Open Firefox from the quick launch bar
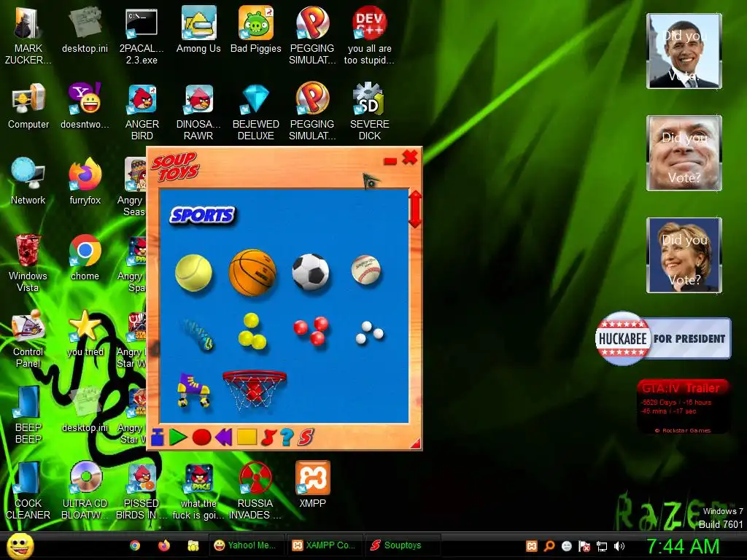The image size is (747, 560). 164,545
